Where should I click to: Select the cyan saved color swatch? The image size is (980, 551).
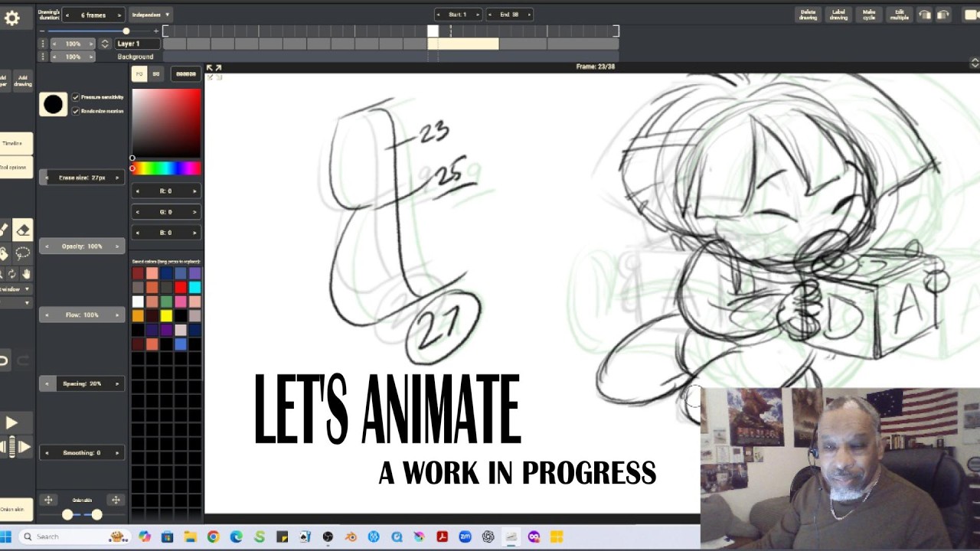pos(194,287)
